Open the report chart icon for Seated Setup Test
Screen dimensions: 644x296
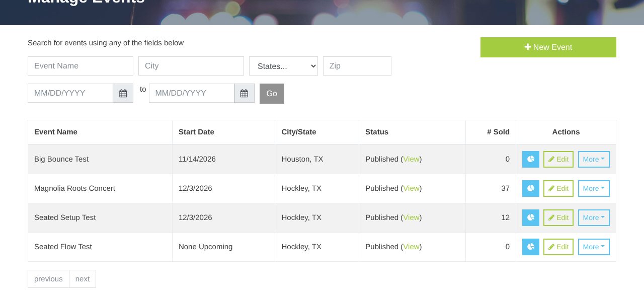tap(530, 217)
